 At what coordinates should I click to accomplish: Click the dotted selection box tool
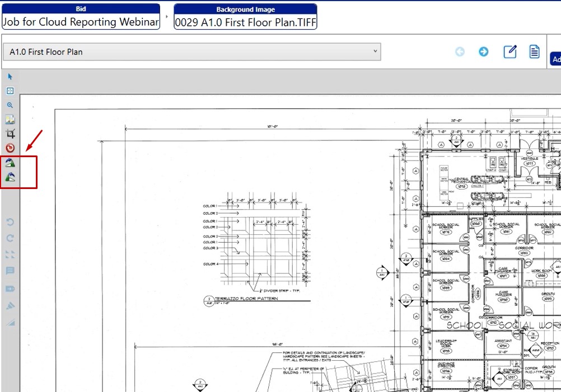[10, 91]
